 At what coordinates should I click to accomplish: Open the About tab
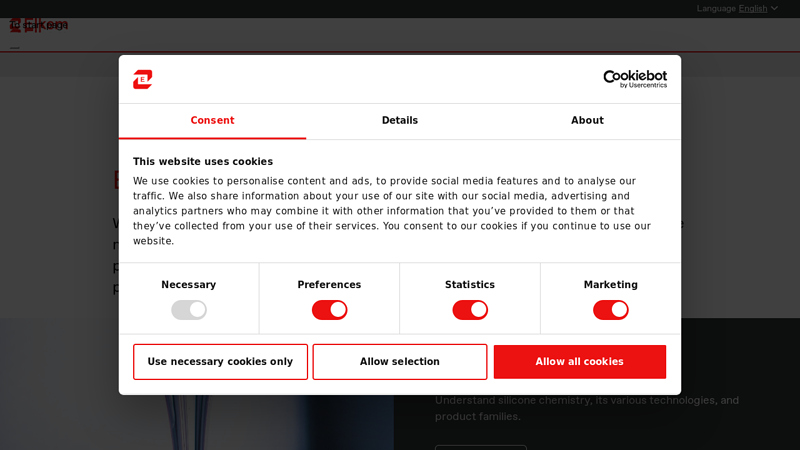pos(587,121)
